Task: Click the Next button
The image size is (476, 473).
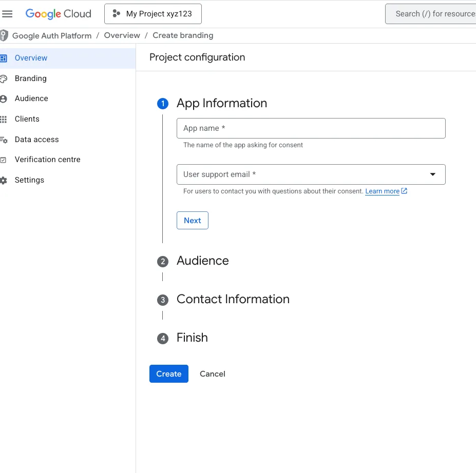Action: point(193,221)
